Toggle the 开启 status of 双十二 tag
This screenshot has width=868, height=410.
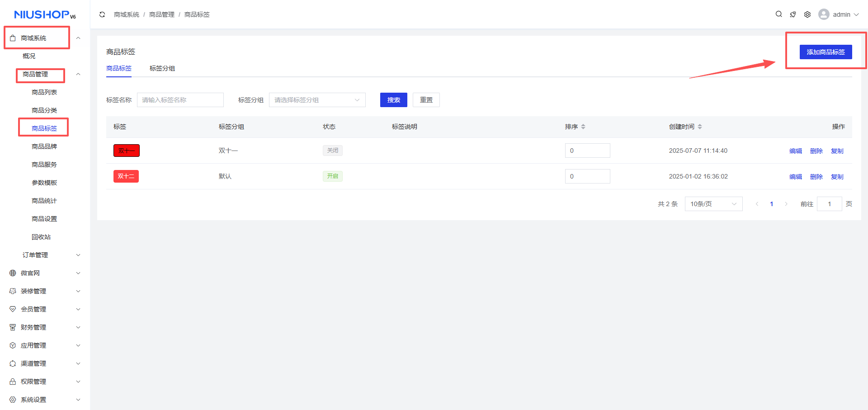click(332, 176)
